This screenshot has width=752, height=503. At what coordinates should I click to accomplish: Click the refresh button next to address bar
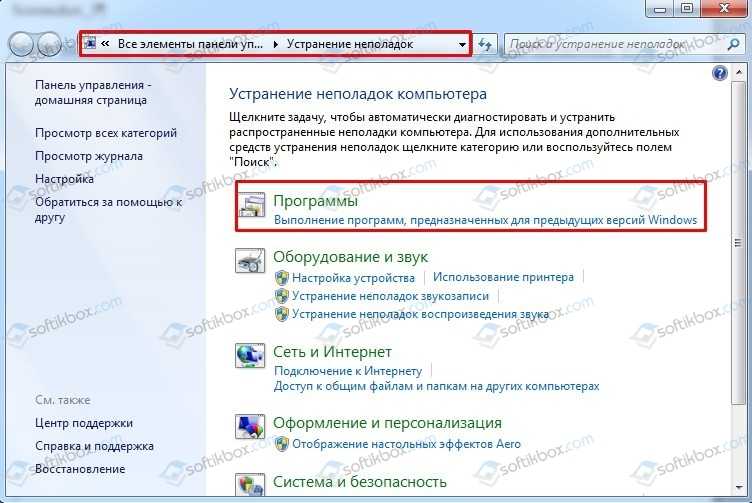click(485, 45)
